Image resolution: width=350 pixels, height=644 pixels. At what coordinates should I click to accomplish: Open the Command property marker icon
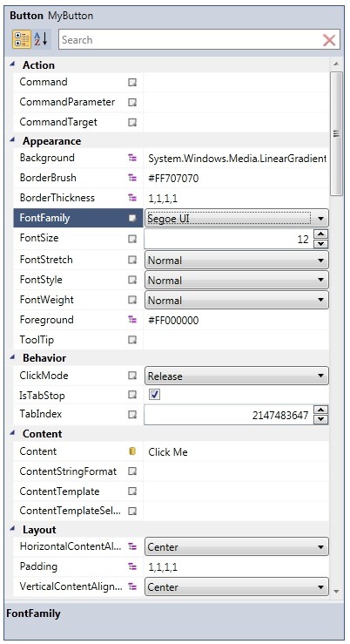(x=132, y=82)
